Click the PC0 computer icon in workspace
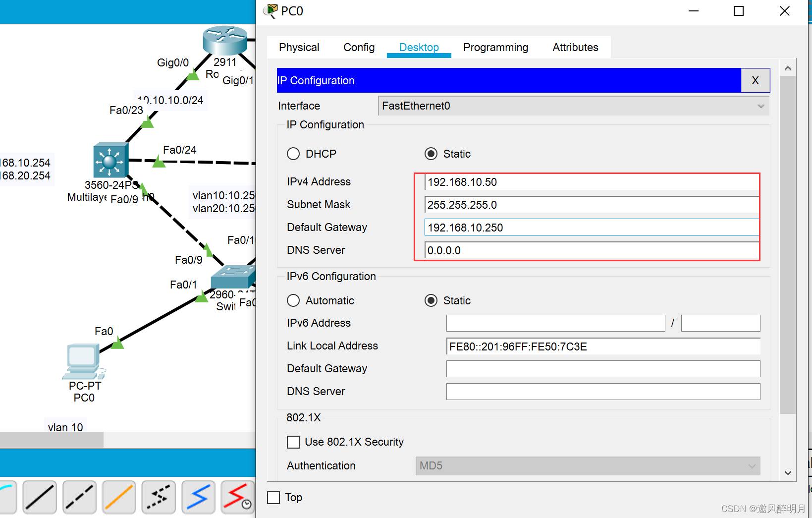This screenshot has height=518, width=812. [83, 361]
